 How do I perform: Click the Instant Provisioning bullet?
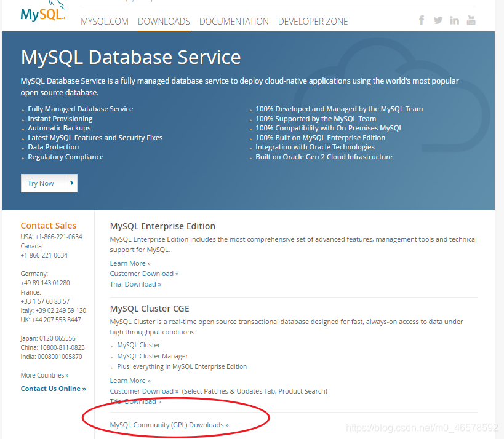point(60,119)
